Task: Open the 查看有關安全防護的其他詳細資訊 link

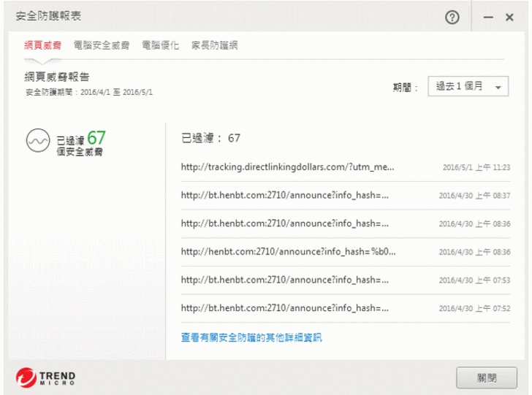Action: pos(251,337)
